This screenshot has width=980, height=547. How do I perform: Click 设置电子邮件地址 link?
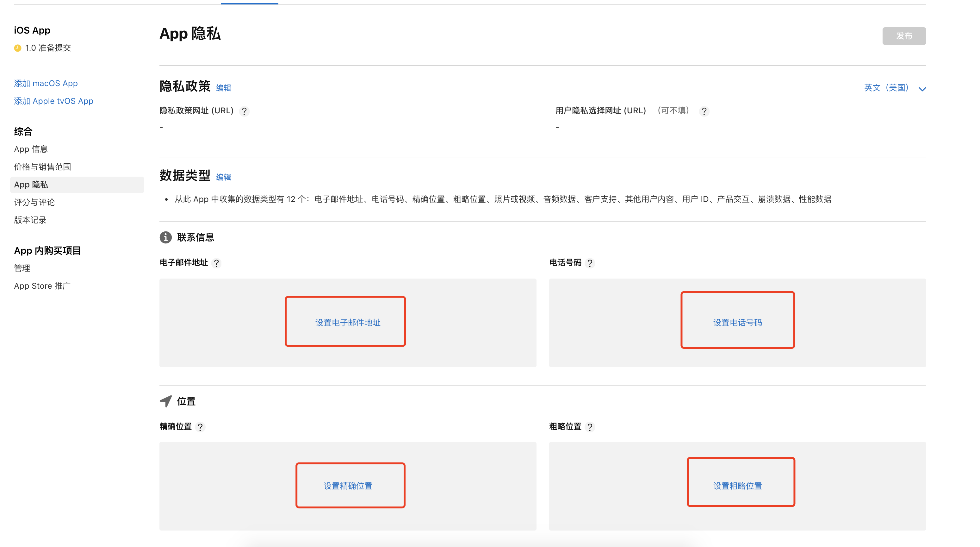[x=348, y=323]
